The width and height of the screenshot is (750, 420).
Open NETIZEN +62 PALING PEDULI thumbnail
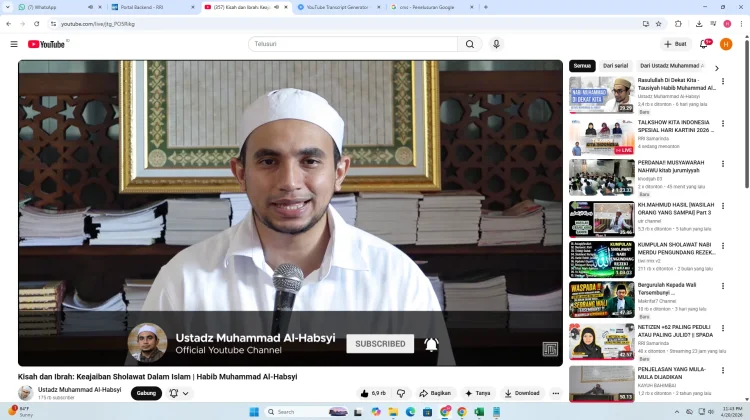(x=602, y=341)
